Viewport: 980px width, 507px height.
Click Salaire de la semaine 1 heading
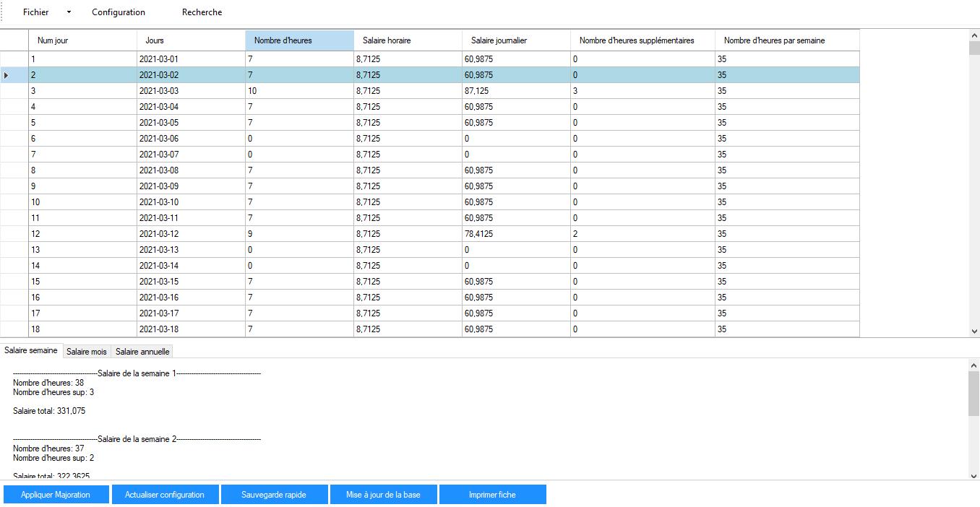click(137, 373)
